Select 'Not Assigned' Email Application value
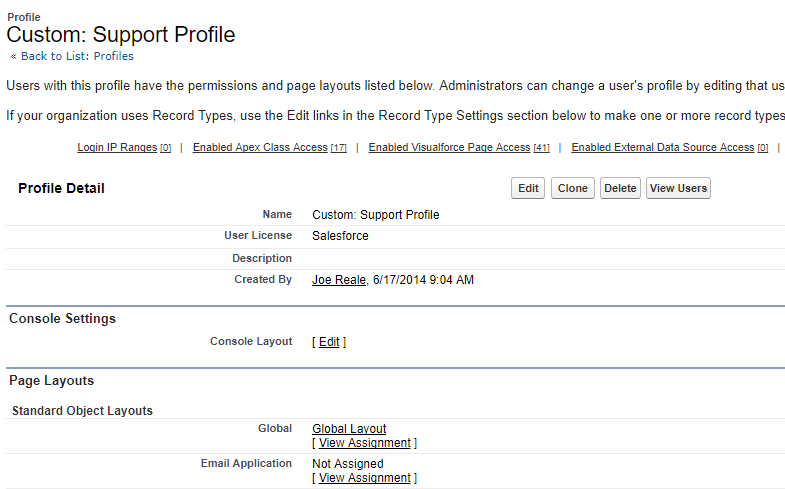 347,464
